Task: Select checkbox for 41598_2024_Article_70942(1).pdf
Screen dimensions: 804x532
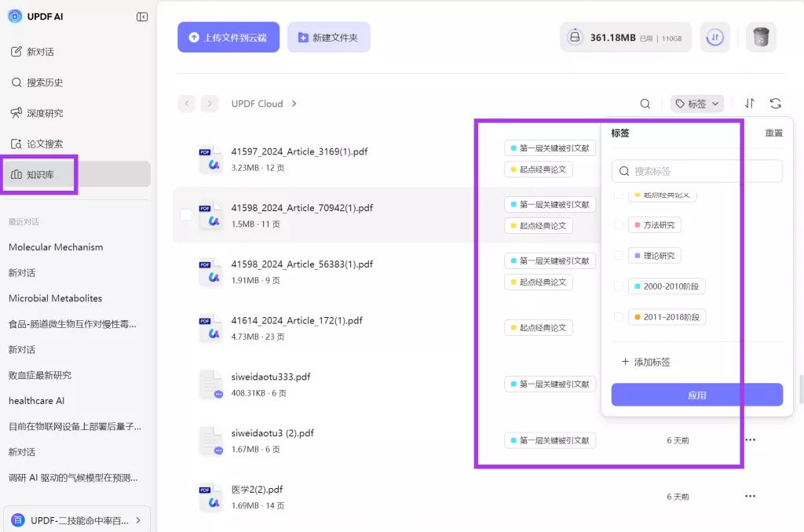Action: click(x=186, y=214)
